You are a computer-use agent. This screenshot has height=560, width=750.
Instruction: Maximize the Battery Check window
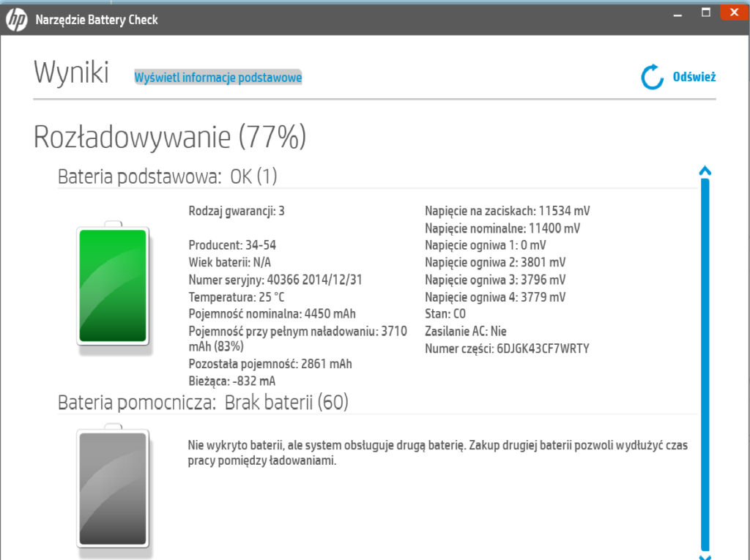(x=706, y=12)
